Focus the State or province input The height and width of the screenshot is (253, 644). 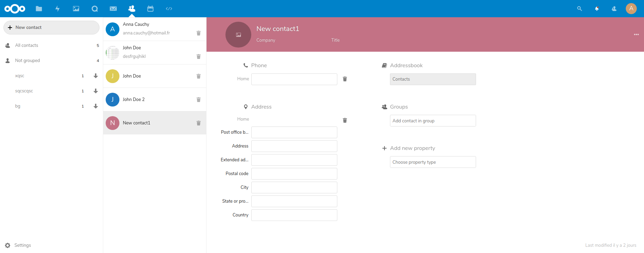(x=294, y=201)
